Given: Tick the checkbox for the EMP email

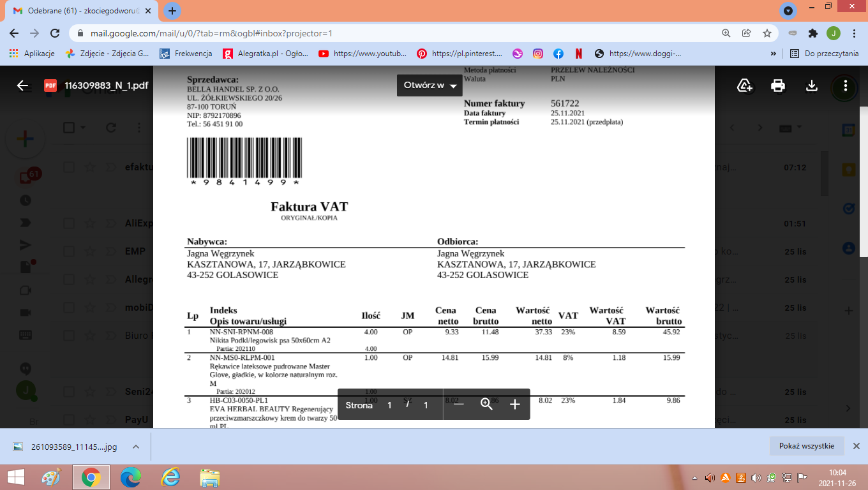Looking at the screenshot, I should point(69,251).
